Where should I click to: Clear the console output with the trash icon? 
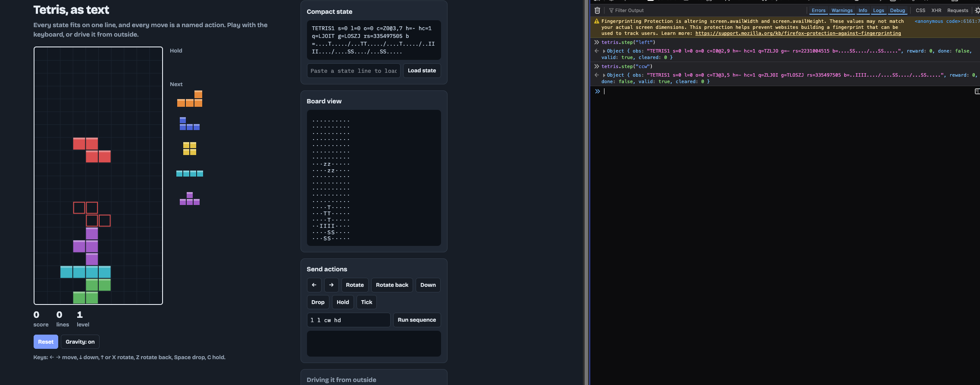(x=597, y=10)
